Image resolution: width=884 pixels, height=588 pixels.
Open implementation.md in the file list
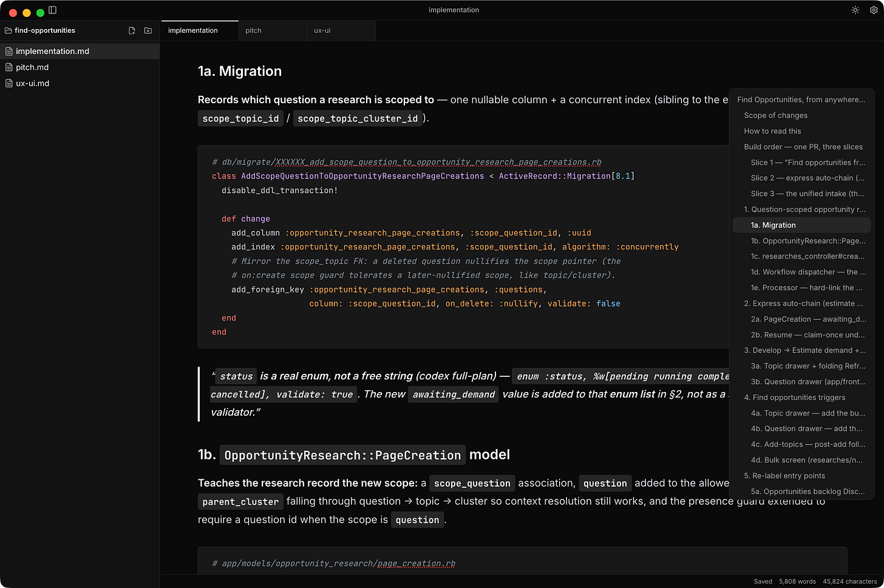(x=80, y=51)
